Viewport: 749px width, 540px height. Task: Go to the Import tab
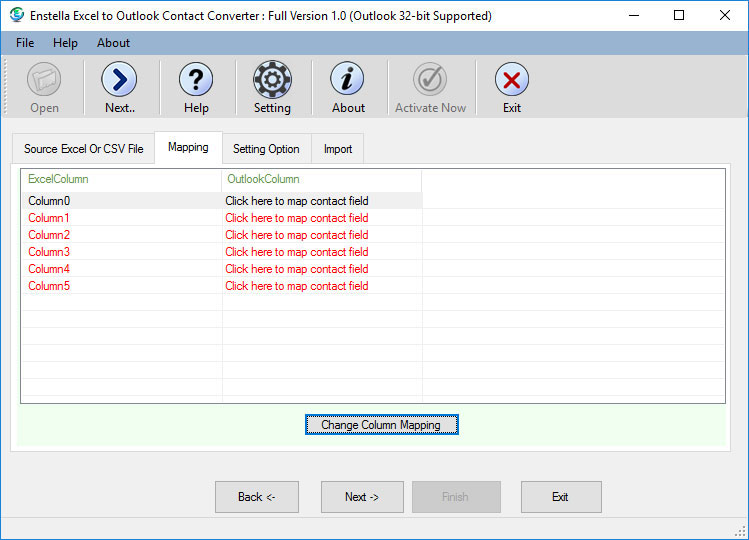(x=338, y=149)
